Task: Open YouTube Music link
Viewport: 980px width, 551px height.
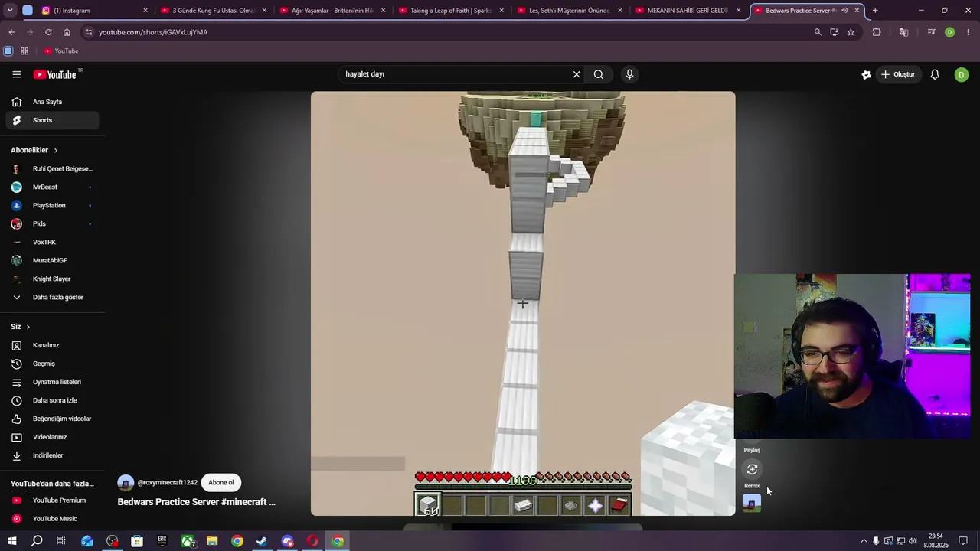Action: point(53,519)
